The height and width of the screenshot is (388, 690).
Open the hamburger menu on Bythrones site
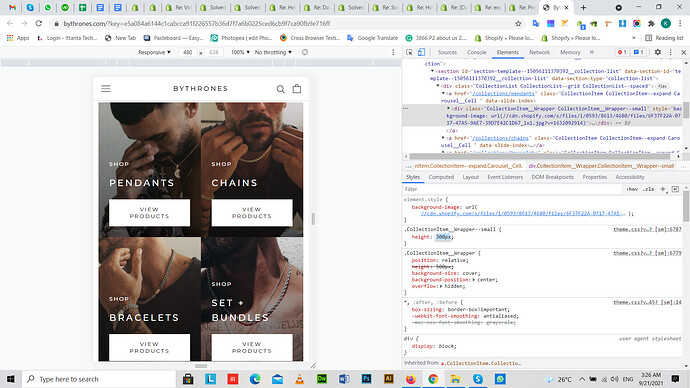click(x=106, y=88)
